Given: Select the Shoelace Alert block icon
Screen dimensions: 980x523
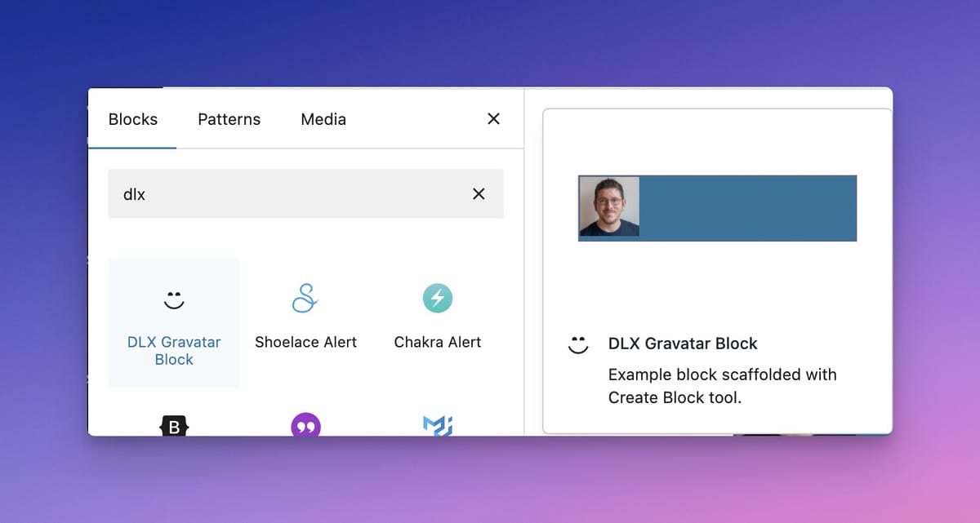Looking at the screenshot, I should [x=305, y=299].
